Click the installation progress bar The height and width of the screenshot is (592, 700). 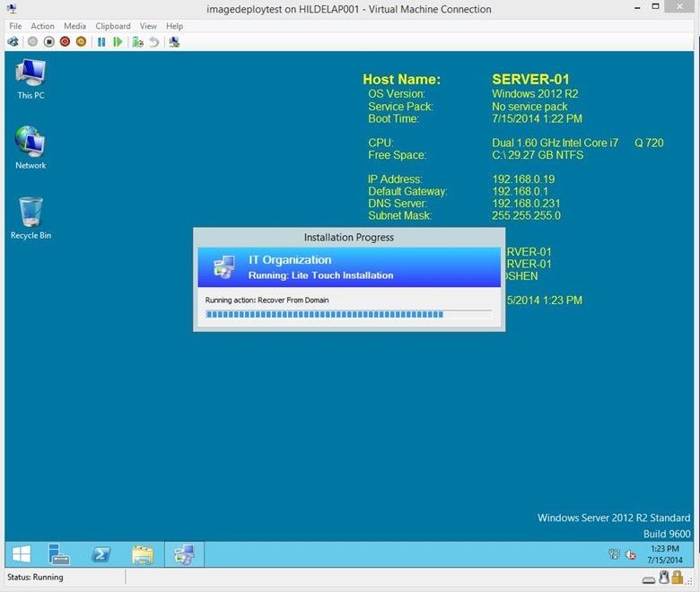(348, 314)
